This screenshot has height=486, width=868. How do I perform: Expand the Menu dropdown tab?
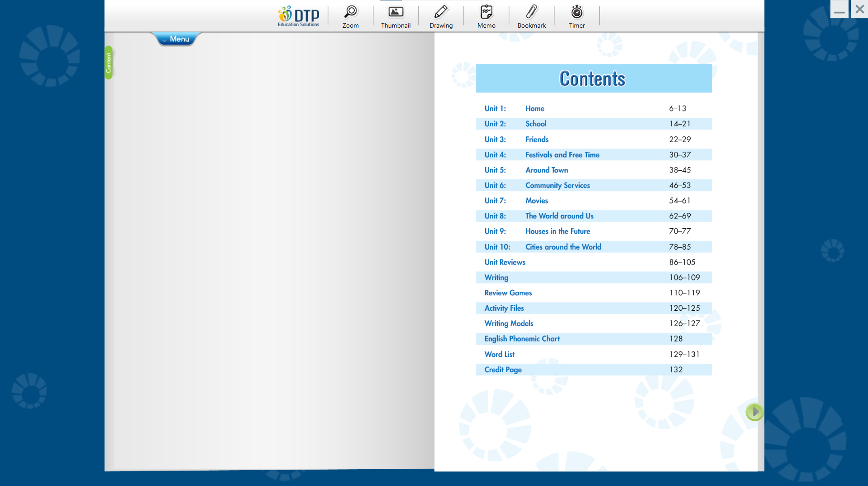176,39
